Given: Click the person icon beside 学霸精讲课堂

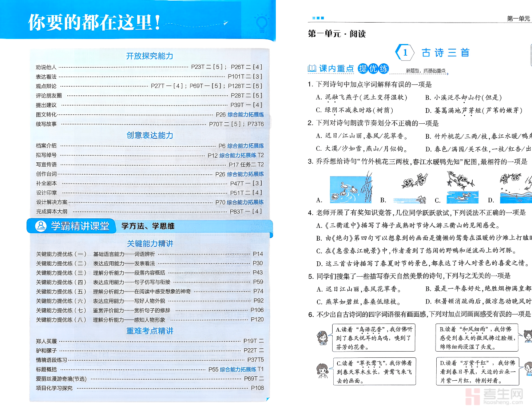Looking at the screenshot, I should pyautogui.click(x=40, y=226).
